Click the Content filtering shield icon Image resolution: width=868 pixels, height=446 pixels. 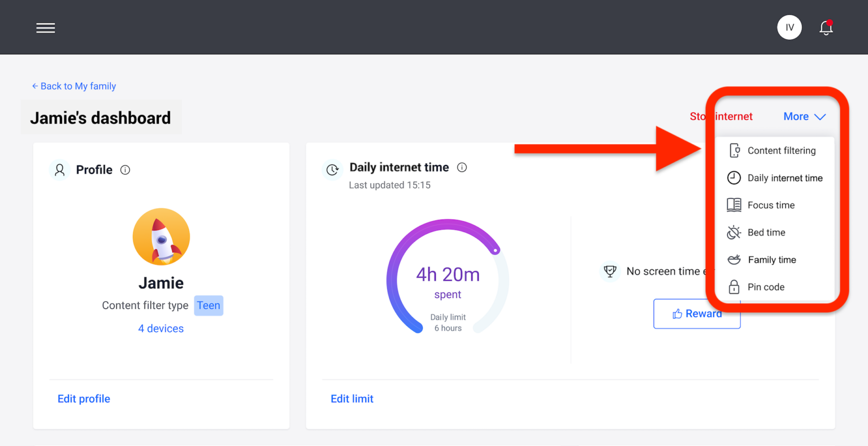click(x=734, y=151)
